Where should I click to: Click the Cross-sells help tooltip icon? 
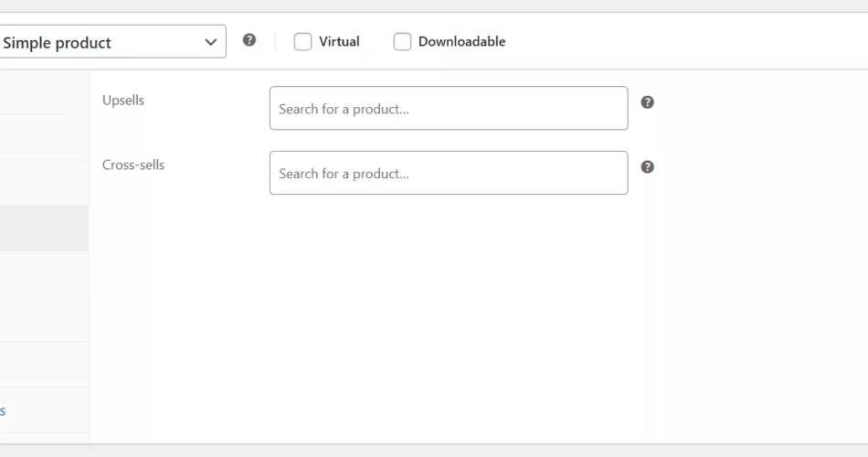[x=647, y=167]
